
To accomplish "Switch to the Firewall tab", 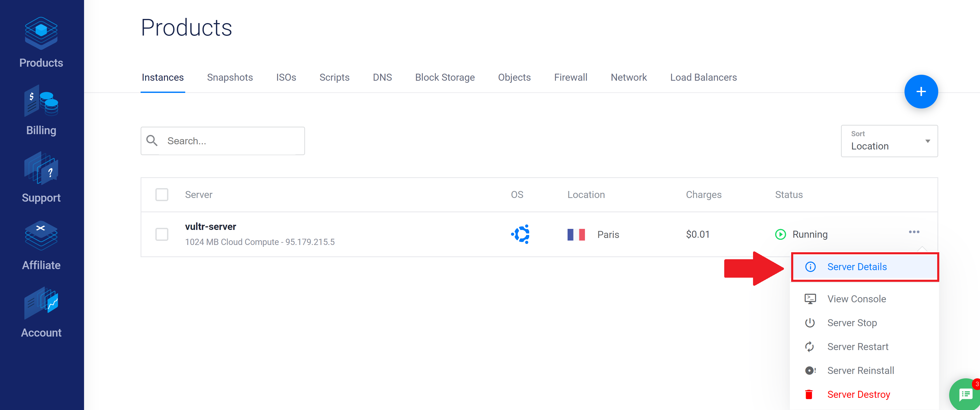I will pos(570,78).
